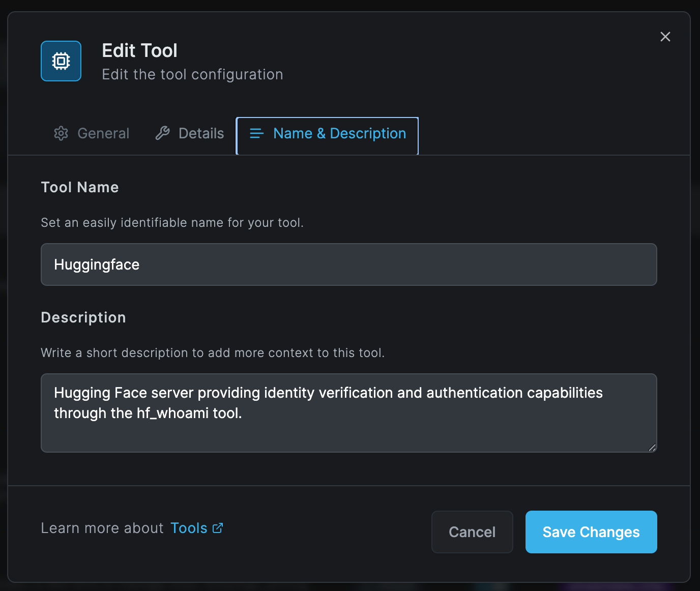The height and width of the screenshot is (591, 700).
Task: Click the list icon on Name & Description tab
Action: click(256, 134)
